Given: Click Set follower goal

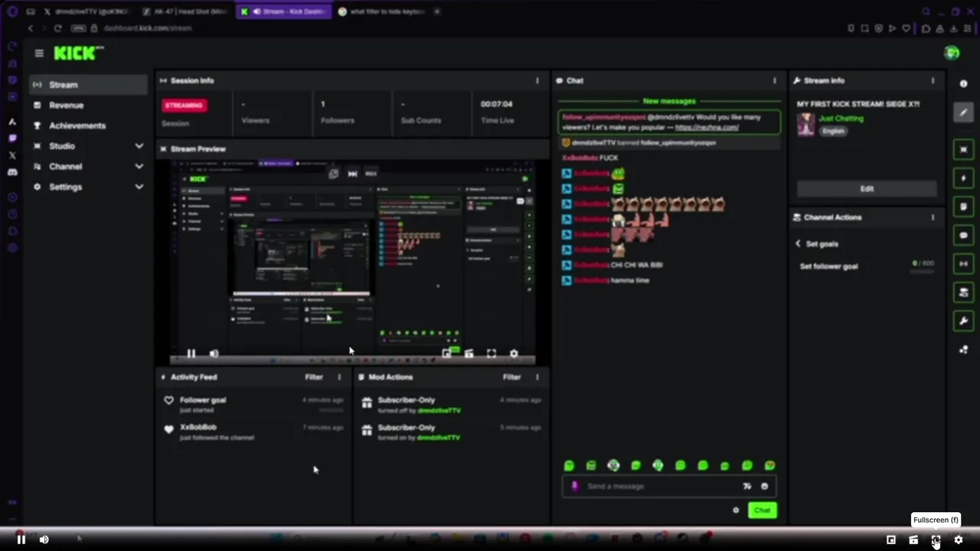Looking at the screenshot, I should point(828,266).
